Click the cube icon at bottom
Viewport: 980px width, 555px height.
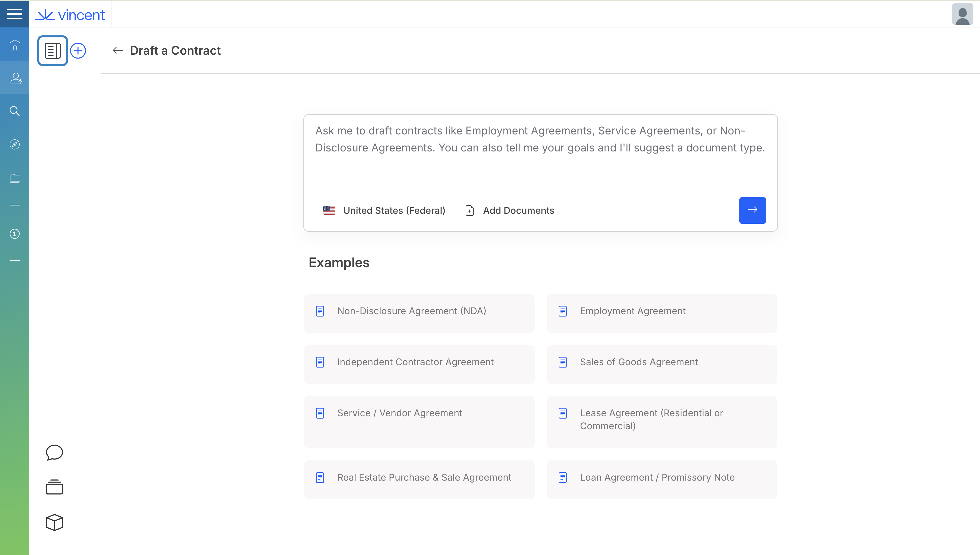tap(54, 522)
